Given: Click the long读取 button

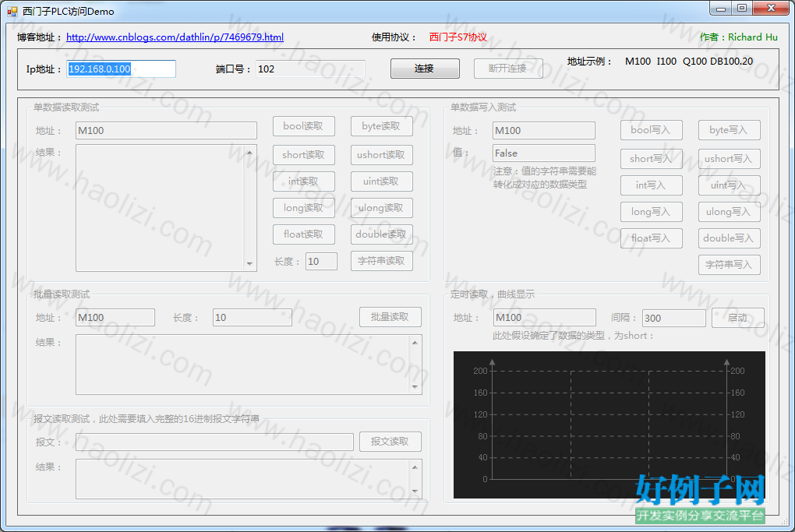Looking at the screenshot, I should 304,208.
